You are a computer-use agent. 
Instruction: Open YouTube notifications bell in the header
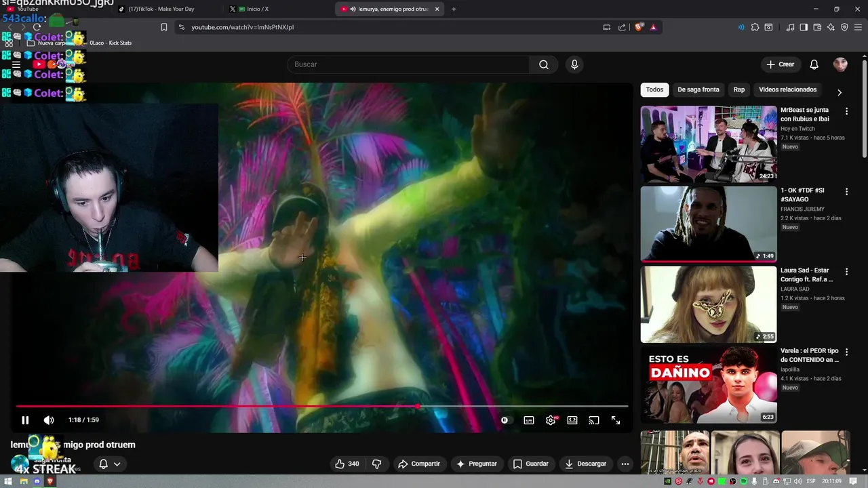pyautogui.click(x=814, y=64)
